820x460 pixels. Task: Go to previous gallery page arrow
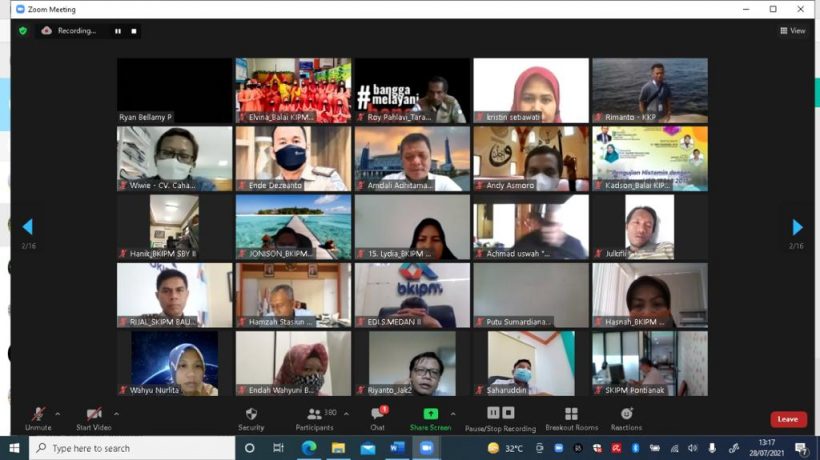28,226
